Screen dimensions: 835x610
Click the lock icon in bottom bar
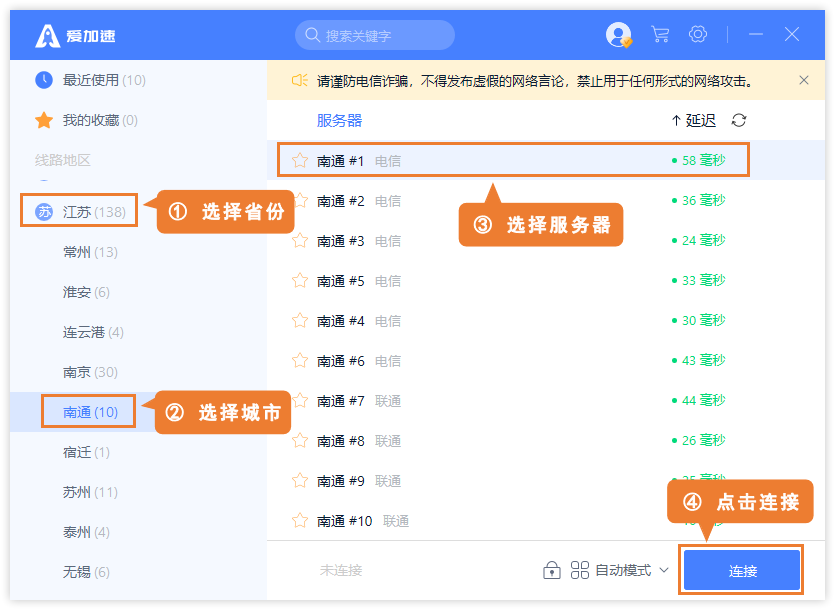(552, 570)
